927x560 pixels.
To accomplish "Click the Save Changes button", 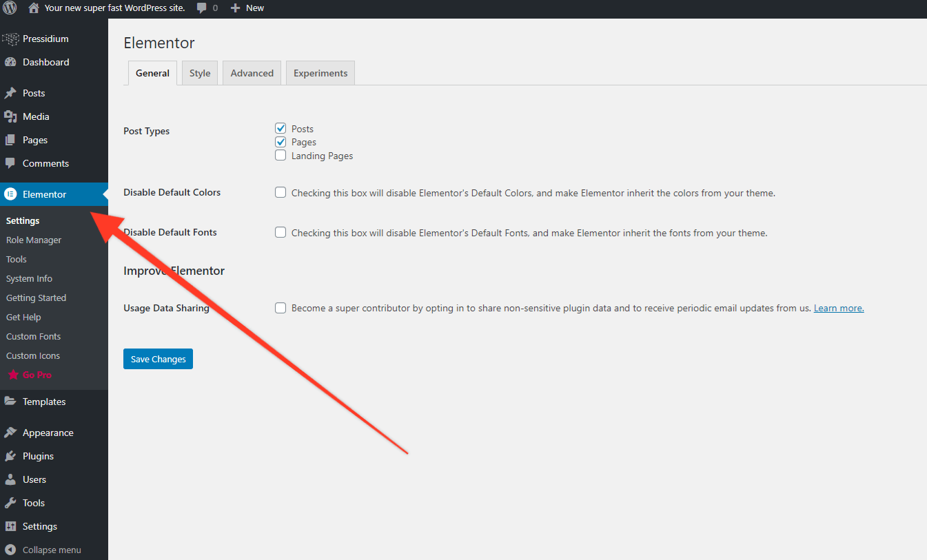I will pyautogui.click(x=158, y=359).
